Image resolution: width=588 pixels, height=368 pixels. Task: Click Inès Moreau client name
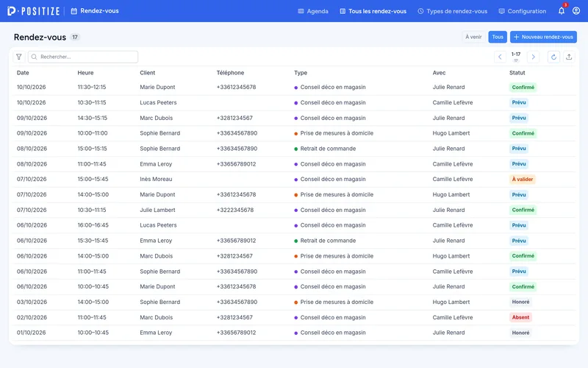coord(156,179)
